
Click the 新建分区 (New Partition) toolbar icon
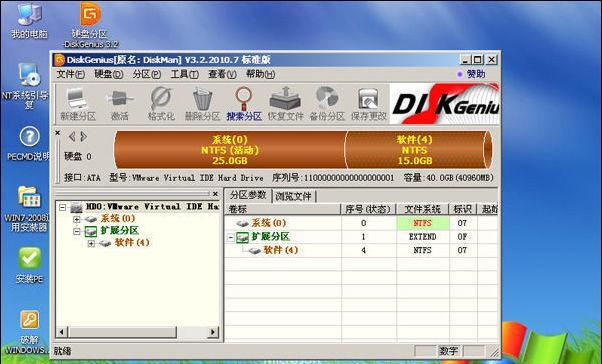[x=78, y=104]
